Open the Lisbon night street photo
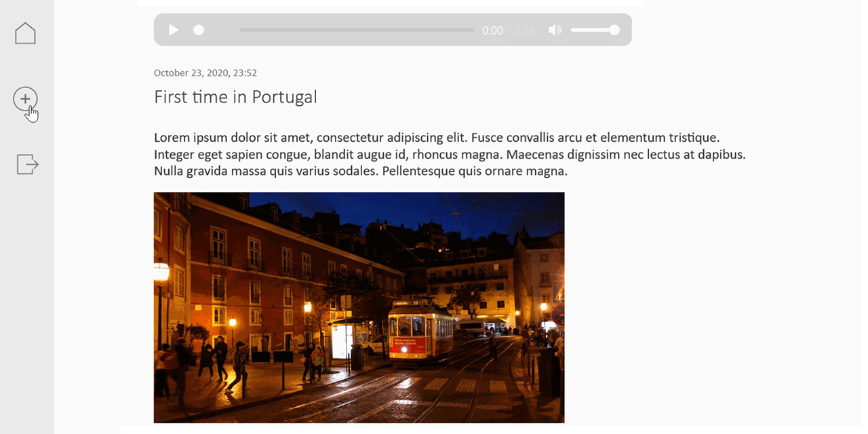 click(x=359, y=307)
